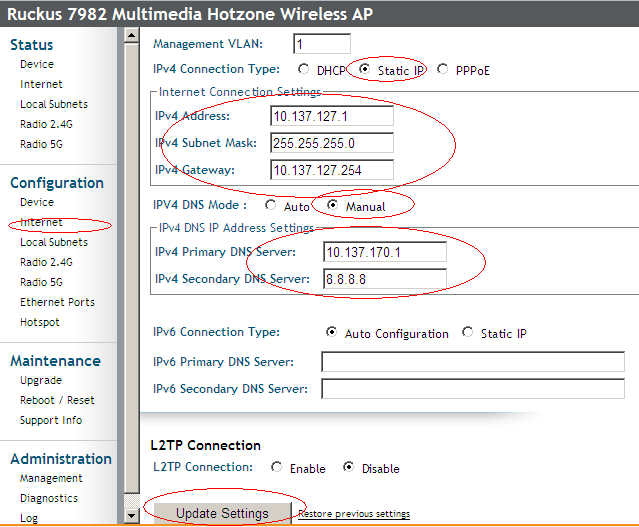The width and height of the screenshot is (639, 527).
Task: Choose IPv6 Auto Configuration
Action: 331,332
